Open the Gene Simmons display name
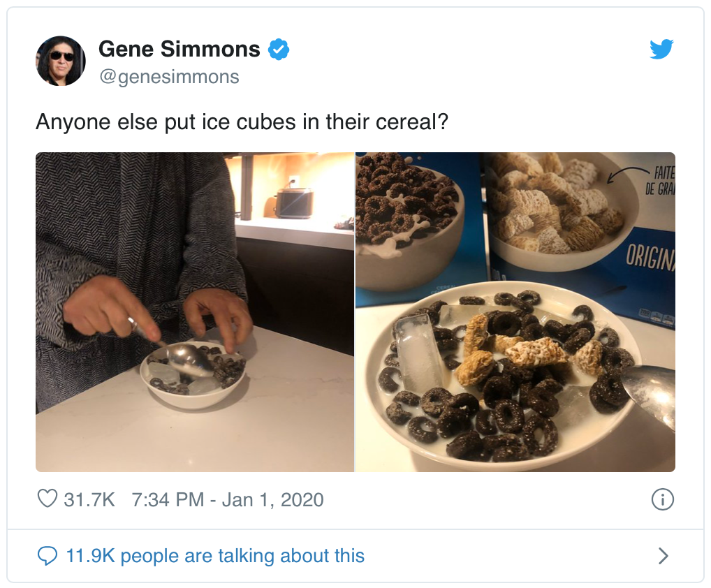Screen dimensions: 711x588 pos(179,49)
